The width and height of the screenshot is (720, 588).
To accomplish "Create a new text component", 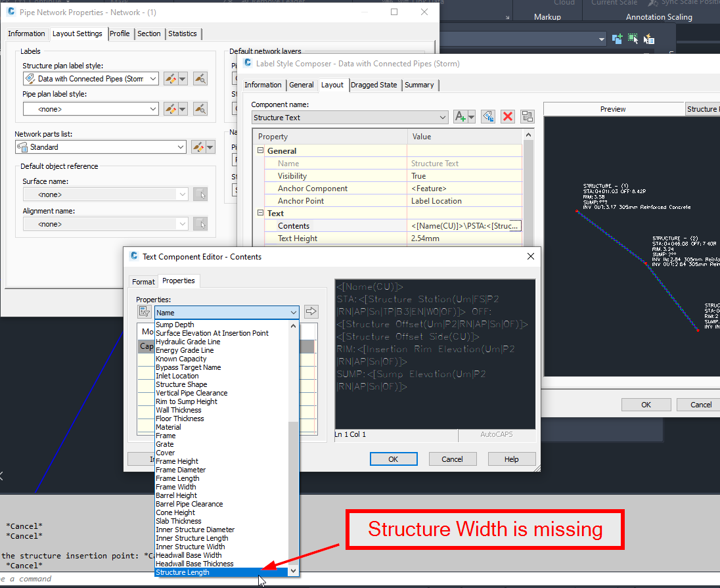I will 461,116.
